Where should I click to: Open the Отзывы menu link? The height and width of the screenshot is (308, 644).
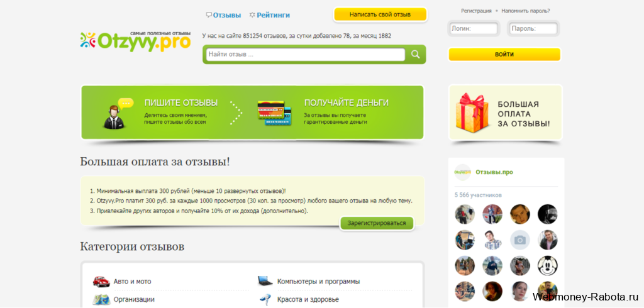tap(226, 15)
